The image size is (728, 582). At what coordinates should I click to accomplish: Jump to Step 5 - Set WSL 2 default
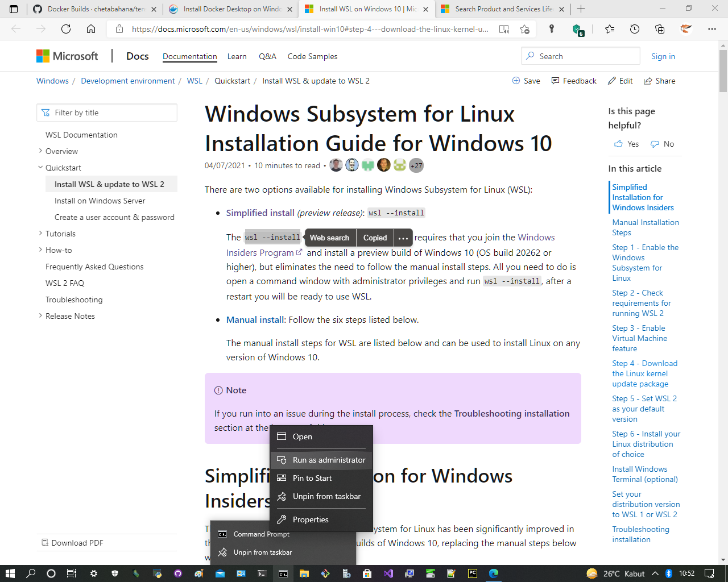coord(644,409)
